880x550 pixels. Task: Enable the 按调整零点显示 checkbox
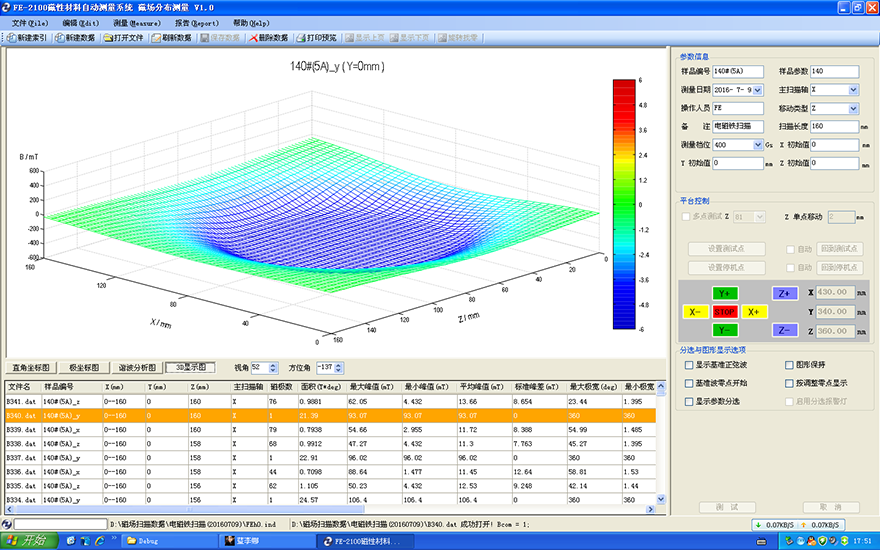(789, 383)
